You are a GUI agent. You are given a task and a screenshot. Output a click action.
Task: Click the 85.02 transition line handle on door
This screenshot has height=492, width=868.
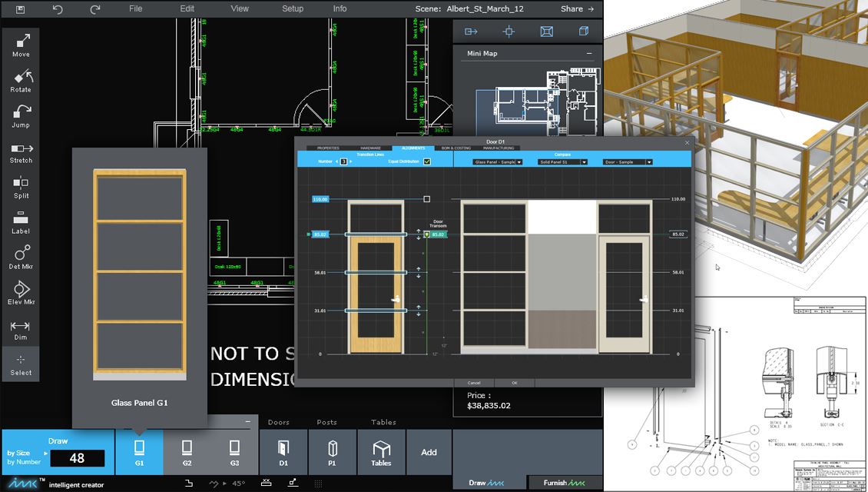(x=376, y=234)
